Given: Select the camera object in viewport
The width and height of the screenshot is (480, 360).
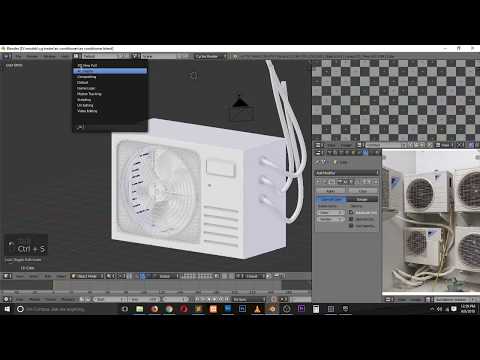Looking at the screenshot, I should pos(241,109).
